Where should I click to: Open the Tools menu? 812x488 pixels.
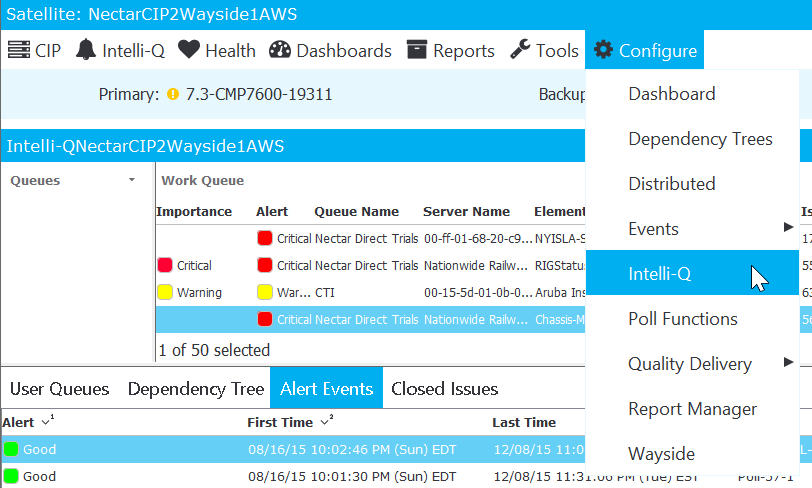544,50
